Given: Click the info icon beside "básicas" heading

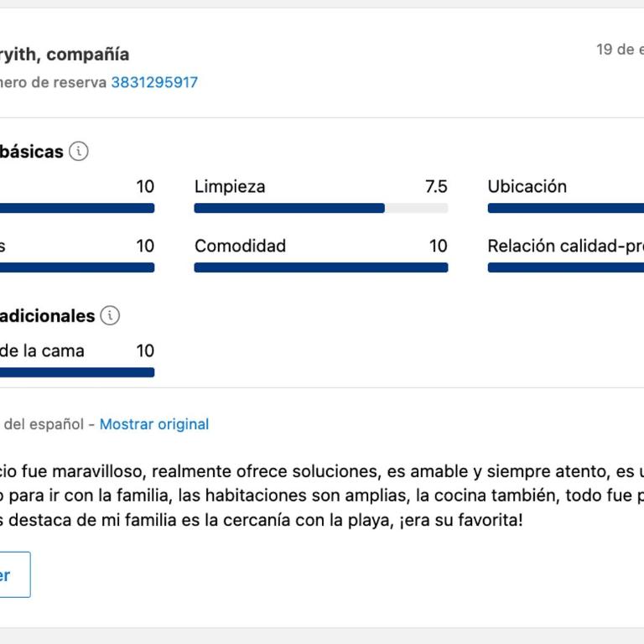Looking at the screenshot, I should coord(79,152).
